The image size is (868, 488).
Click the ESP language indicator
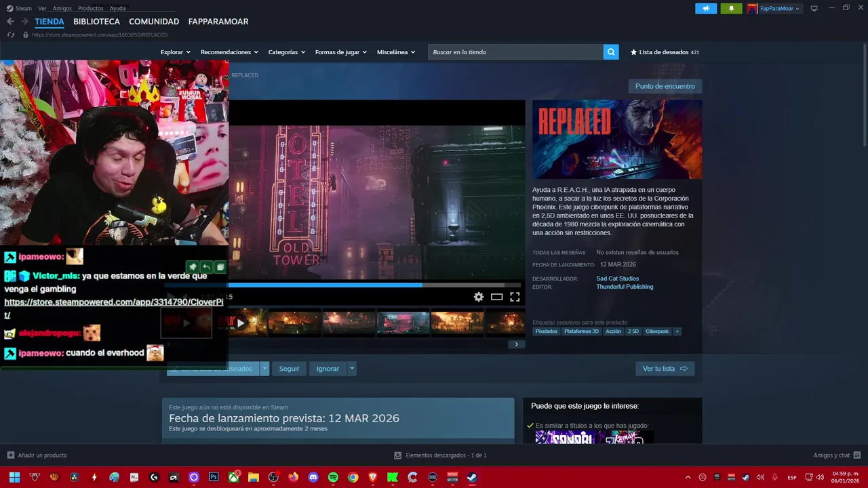792,477
